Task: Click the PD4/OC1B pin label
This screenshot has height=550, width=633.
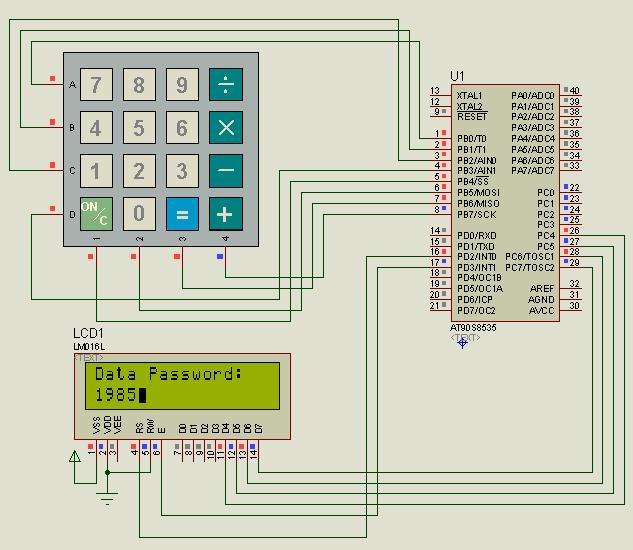Action: click(x=479, y=278)
